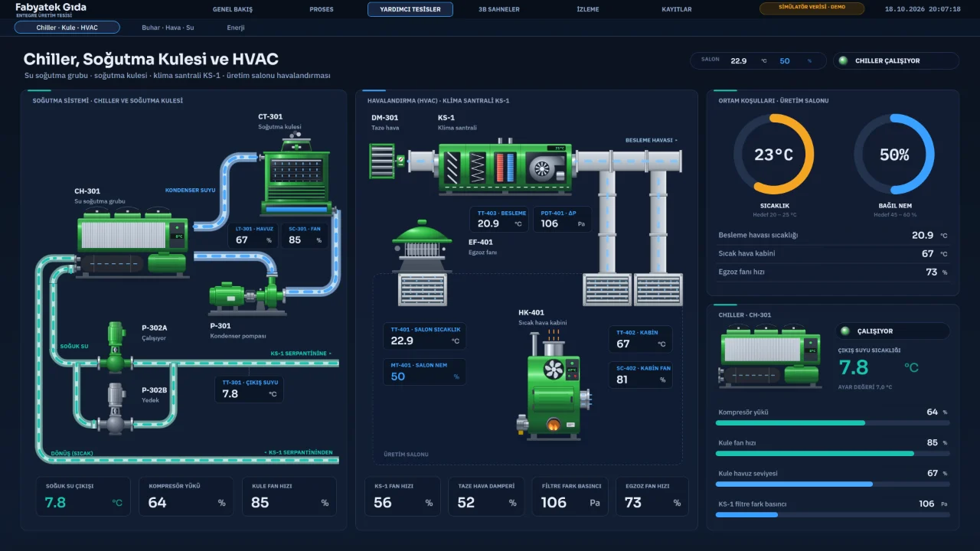Select Chiller · Kule · HVAC subtab
This screenshot has height=551, width=980.
[67, 28]
